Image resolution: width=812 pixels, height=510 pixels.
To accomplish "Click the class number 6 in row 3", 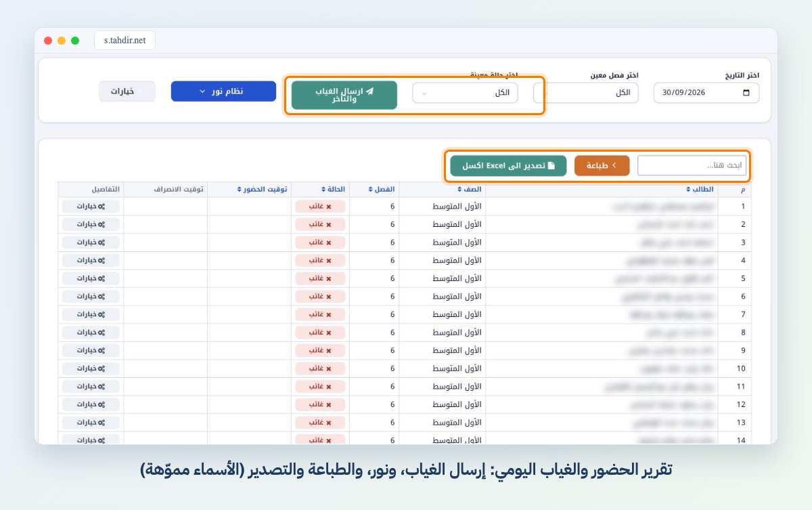I will coord(392,242).
